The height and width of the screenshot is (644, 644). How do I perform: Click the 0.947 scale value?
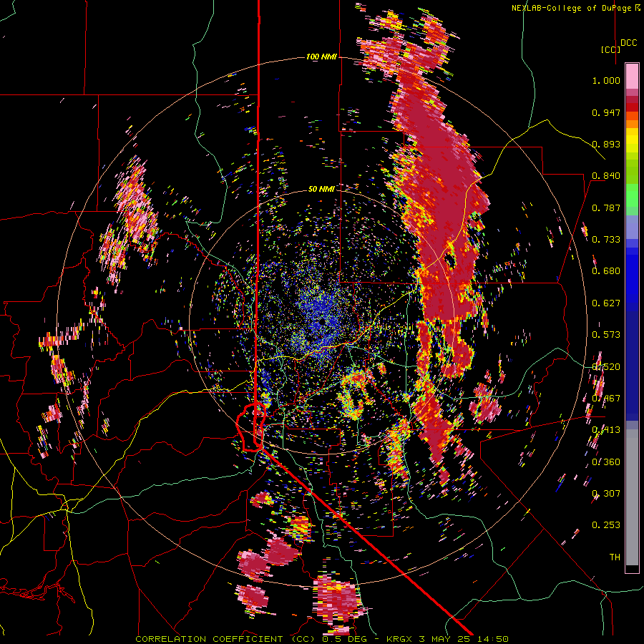point(606,112)
